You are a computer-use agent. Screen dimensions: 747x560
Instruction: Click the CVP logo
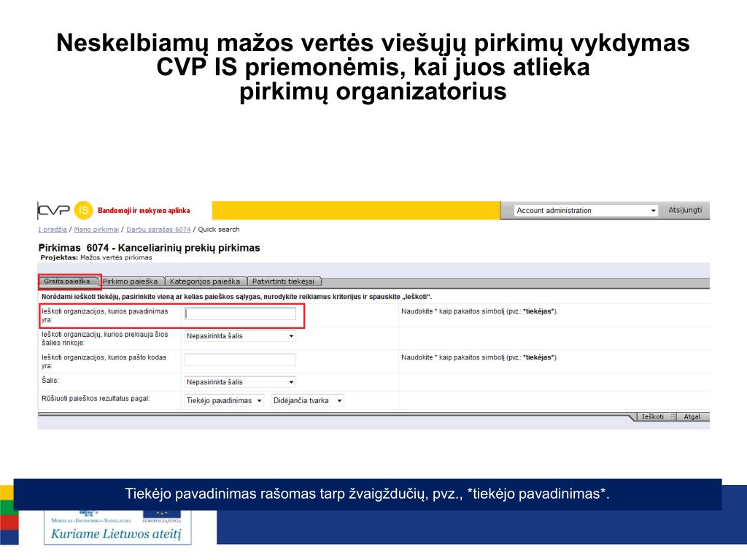53,210
